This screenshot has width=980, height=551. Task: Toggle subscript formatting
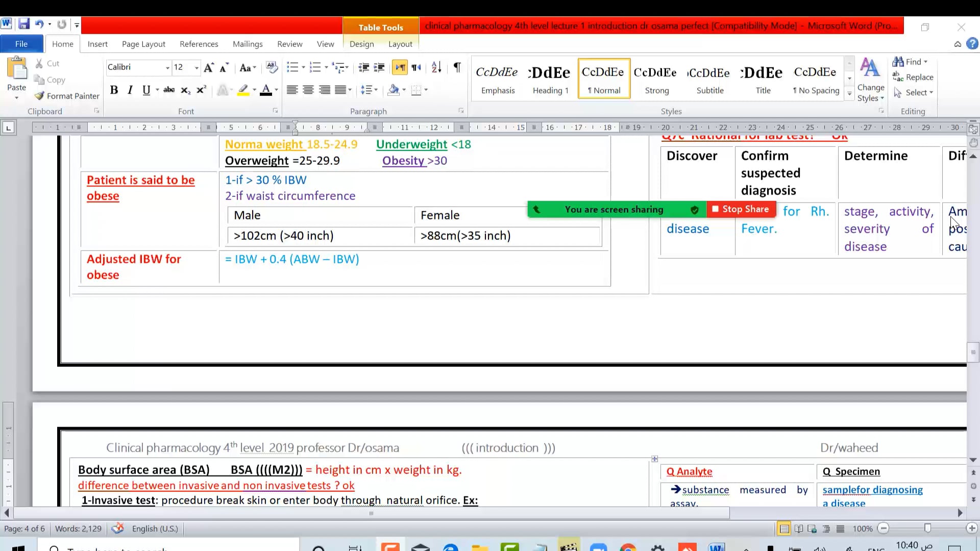tap(185, 90)
